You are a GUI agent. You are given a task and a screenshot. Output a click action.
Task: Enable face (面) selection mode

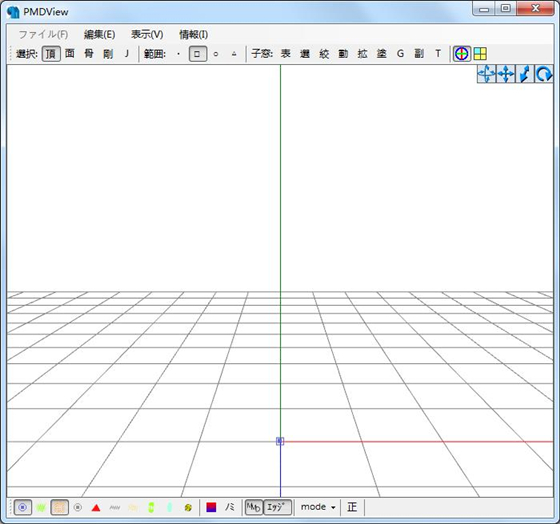pos(70,54)
